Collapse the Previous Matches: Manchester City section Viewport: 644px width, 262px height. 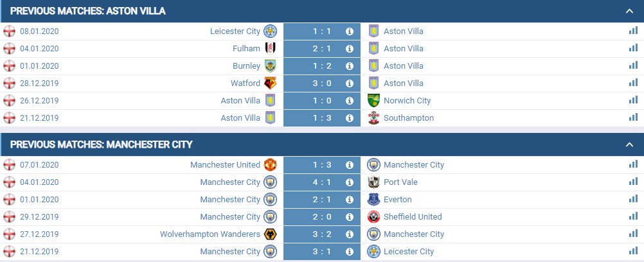(x=629, y=144)
